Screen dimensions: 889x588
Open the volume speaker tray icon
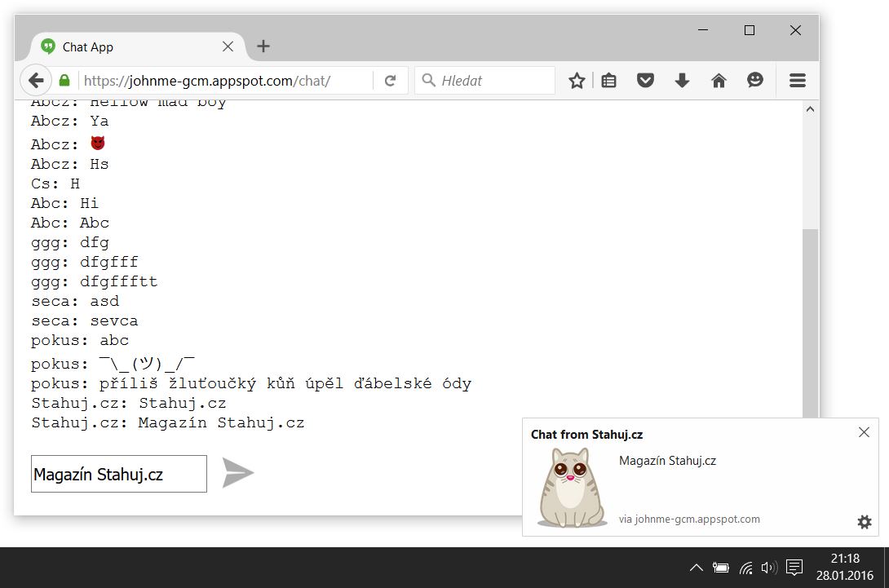pyautogui.click(x=769, y=568)
